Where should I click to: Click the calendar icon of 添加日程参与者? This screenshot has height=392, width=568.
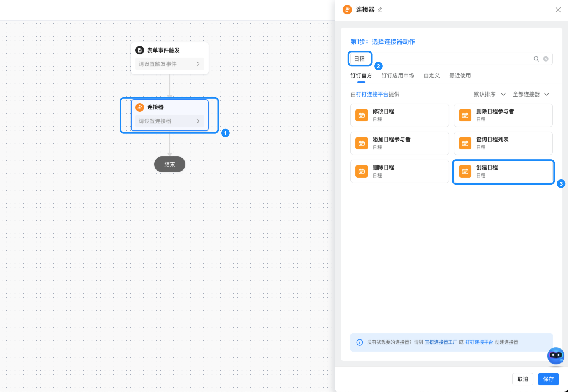click(x=362, y=143)
